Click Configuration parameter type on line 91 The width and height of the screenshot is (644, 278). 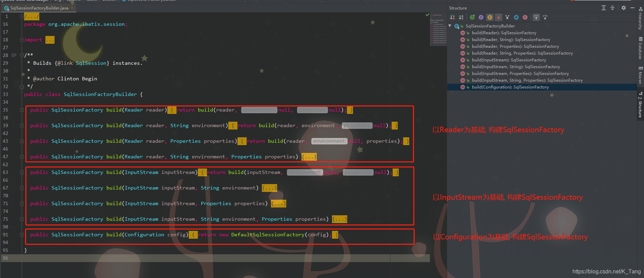click(144, 235)
